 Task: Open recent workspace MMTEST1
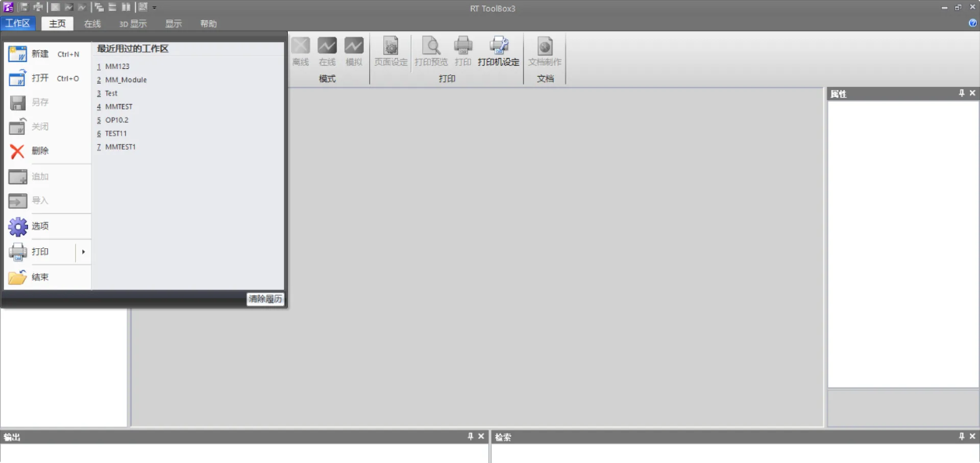click(119, 147)
